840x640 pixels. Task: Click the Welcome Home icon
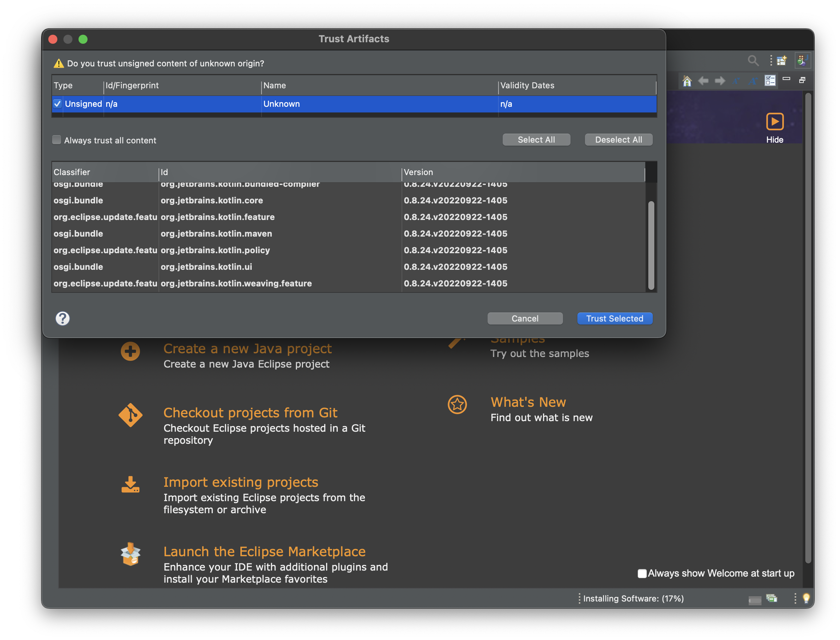coord(686,81)
